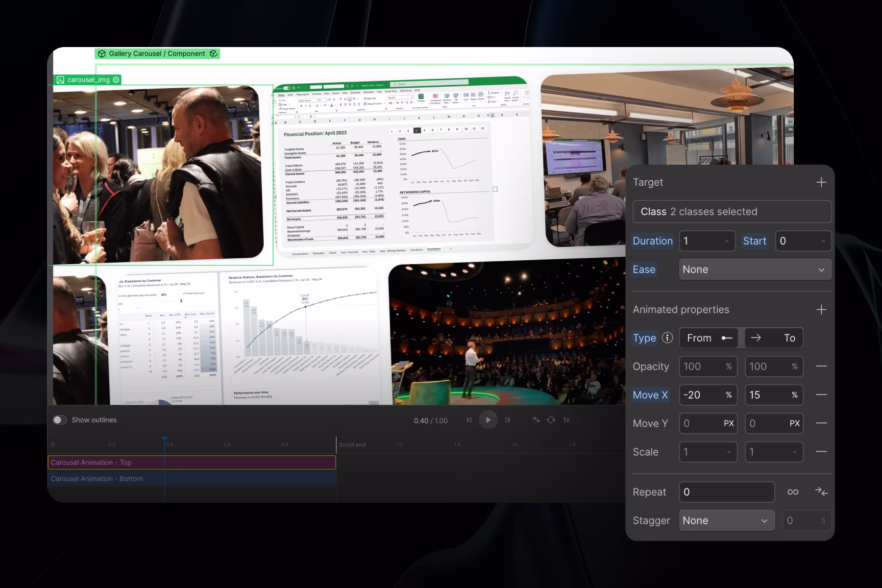The height and width of the screenshot is (588, 882).
Task: Click the Duration input field
Action: click(x=707, y=241)
